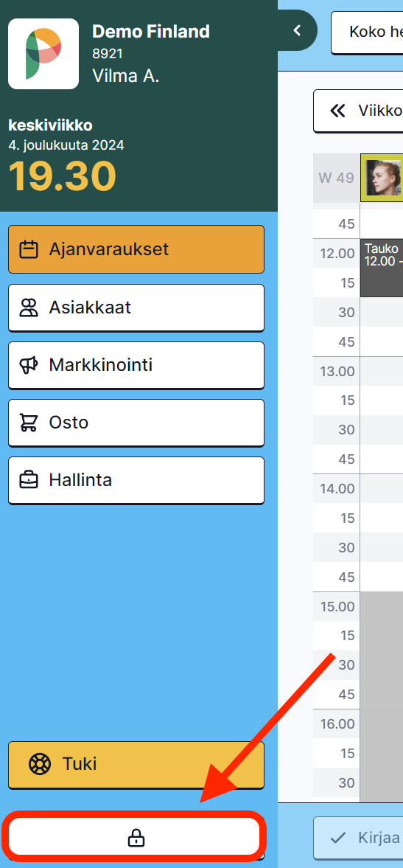Click the calendar icon beside Ajanvaraukset
The image size is (403, 868).
pos(29,249)
